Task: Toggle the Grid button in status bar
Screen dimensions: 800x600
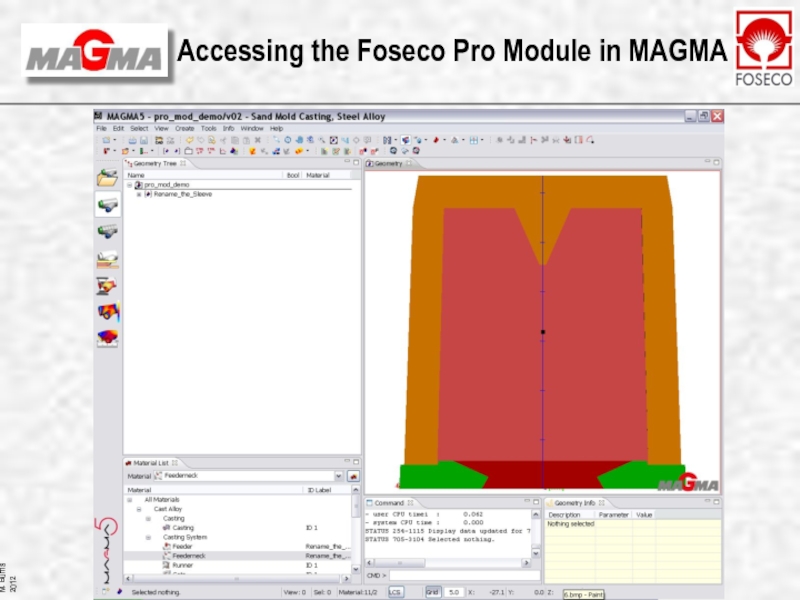Action: click(432, 592)
